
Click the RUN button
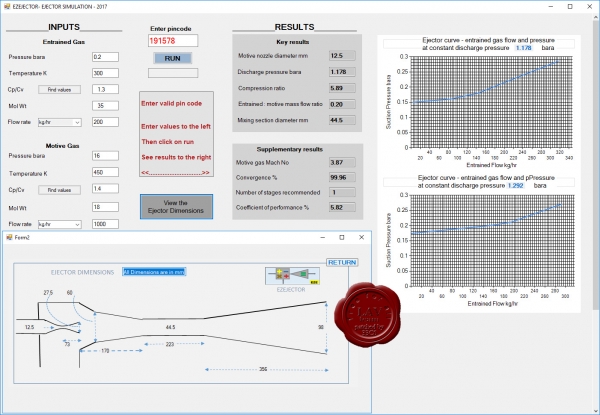[173, 59]
